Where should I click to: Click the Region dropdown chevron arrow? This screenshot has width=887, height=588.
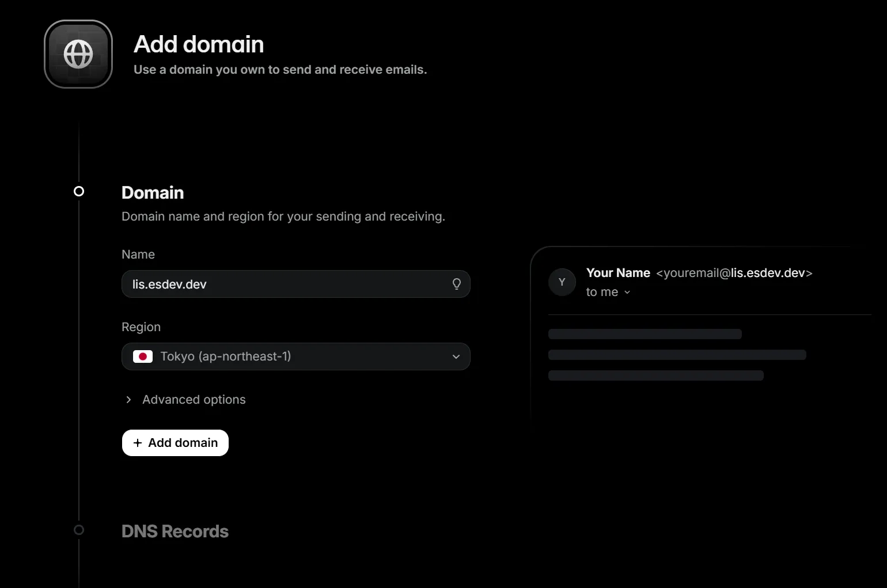click(x=456, y=356)
